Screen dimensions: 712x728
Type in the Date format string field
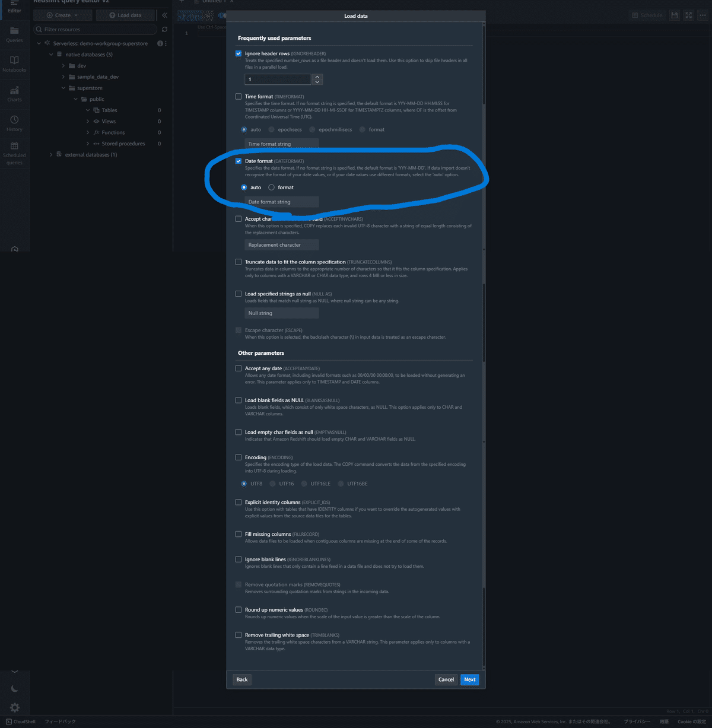(x=281, y=202)
